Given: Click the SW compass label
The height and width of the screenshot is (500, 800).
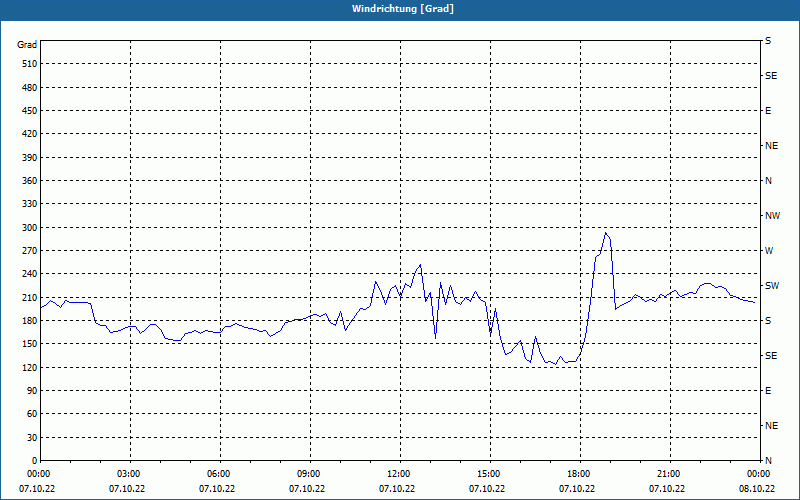Looking at the screenshot, I should [772, 286].
